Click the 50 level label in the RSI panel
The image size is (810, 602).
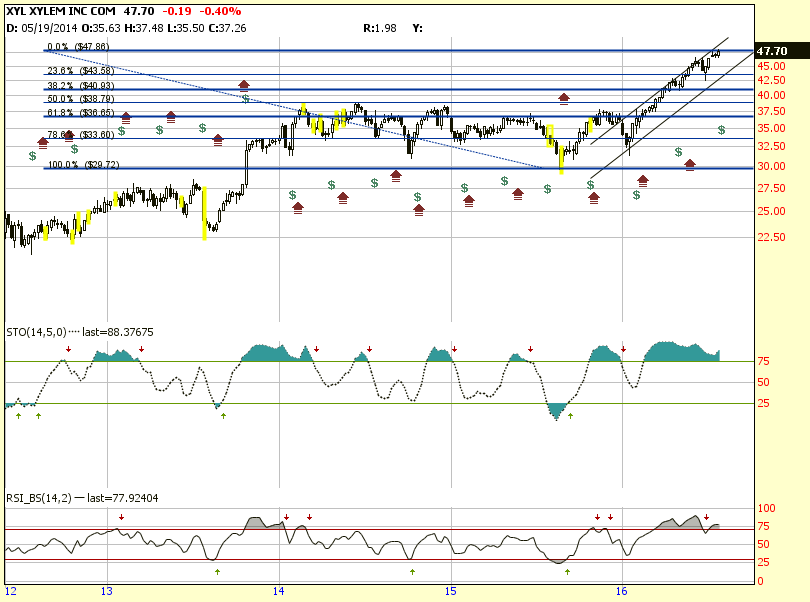764,544
